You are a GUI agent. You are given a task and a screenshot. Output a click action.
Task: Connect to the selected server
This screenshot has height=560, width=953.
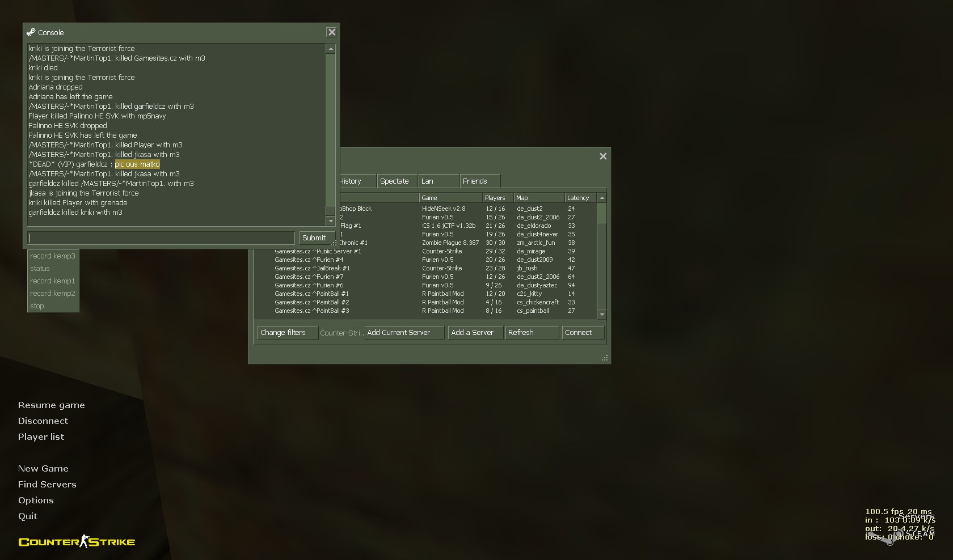[583, 333]
